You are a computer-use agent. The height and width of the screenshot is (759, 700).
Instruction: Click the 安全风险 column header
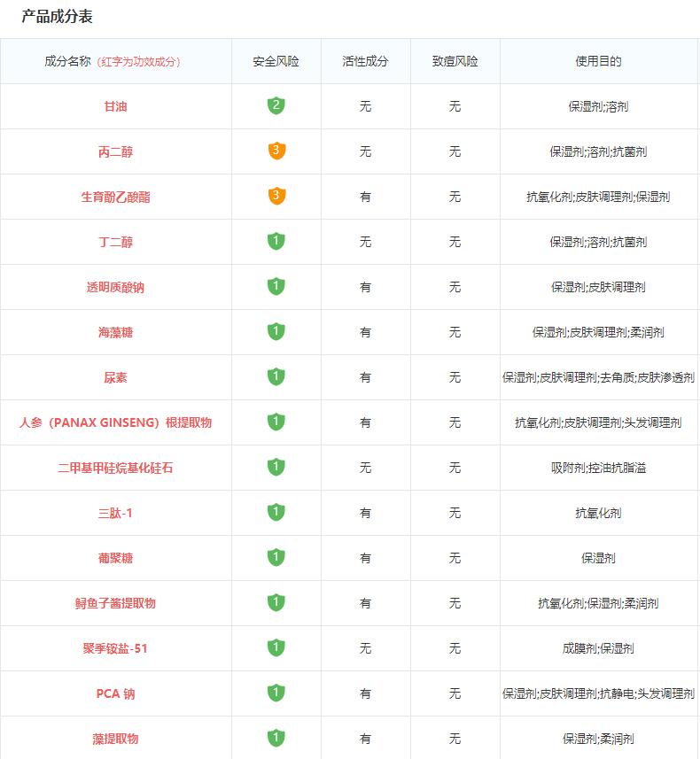[x=276, y=61]
